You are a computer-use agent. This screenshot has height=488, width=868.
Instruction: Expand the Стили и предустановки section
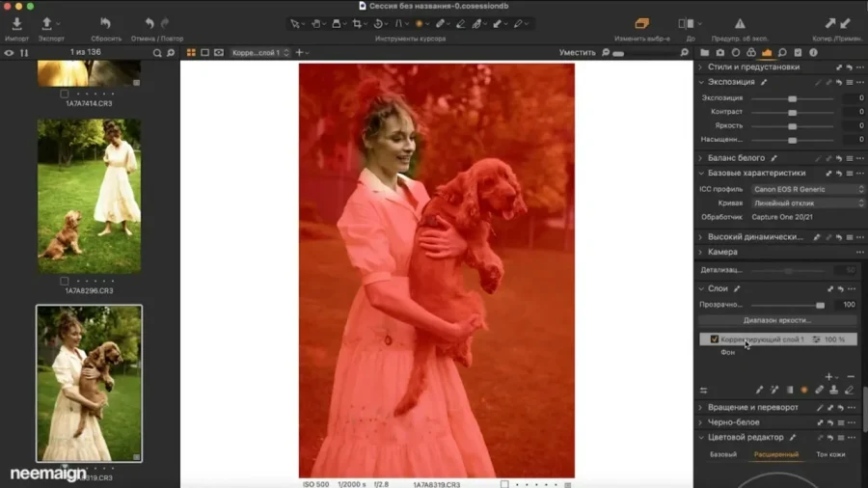(701, 67)
